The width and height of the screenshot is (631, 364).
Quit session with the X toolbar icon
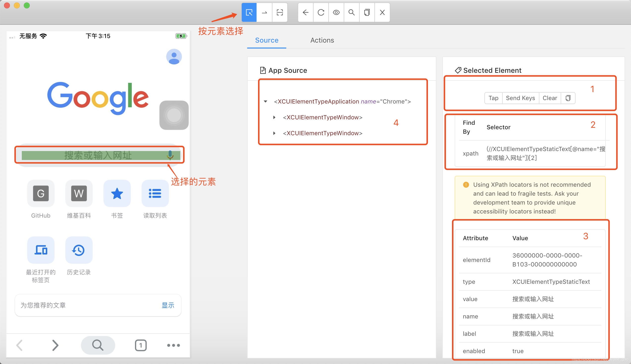[x=382, y=12]
